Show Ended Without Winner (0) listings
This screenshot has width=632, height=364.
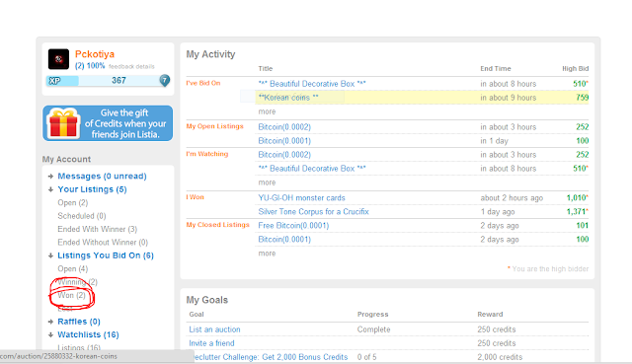point(103,243)
